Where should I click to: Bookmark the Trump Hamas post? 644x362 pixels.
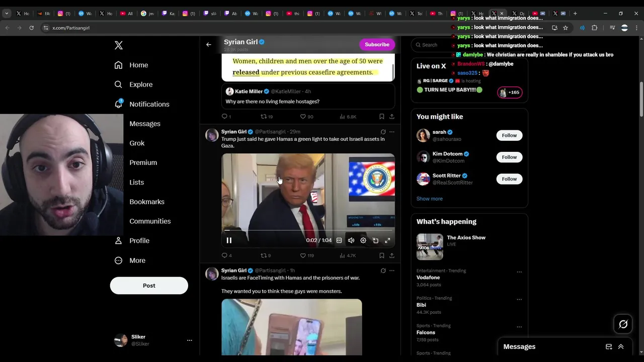coord(382,255)
